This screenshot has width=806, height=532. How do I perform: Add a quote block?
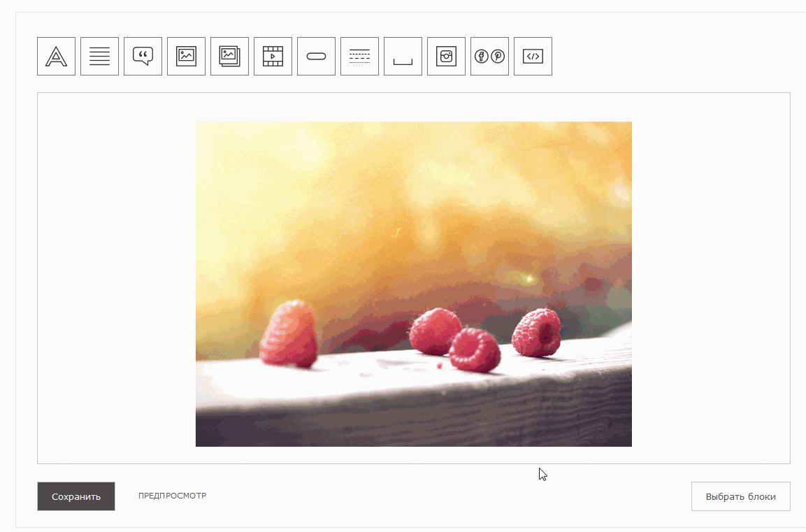pyautogui.click(x=143, y=56)
